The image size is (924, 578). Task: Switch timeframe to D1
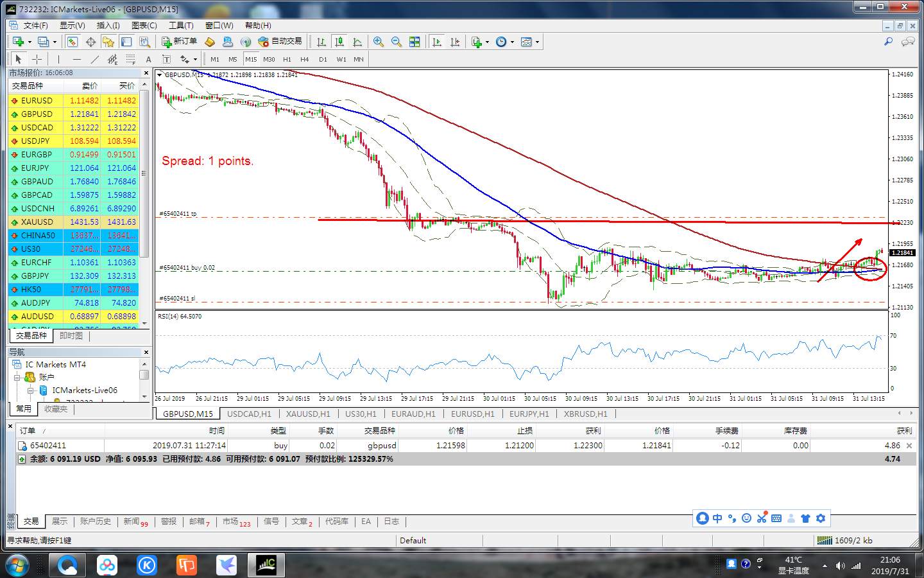(x=323, y=59)
